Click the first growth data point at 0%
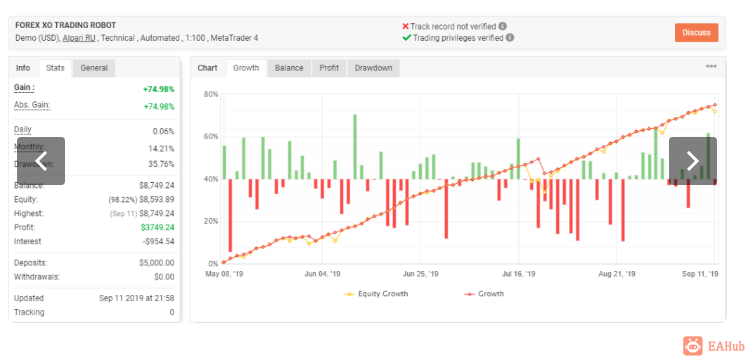The height and width of the screenshot is (361, 754). pos(224,262)
